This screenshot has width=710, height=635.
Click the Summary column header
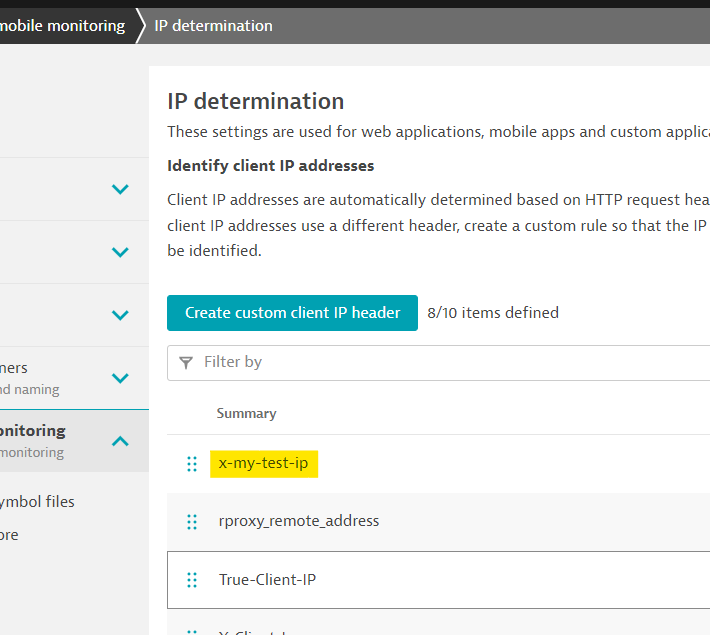coord(246,413)
